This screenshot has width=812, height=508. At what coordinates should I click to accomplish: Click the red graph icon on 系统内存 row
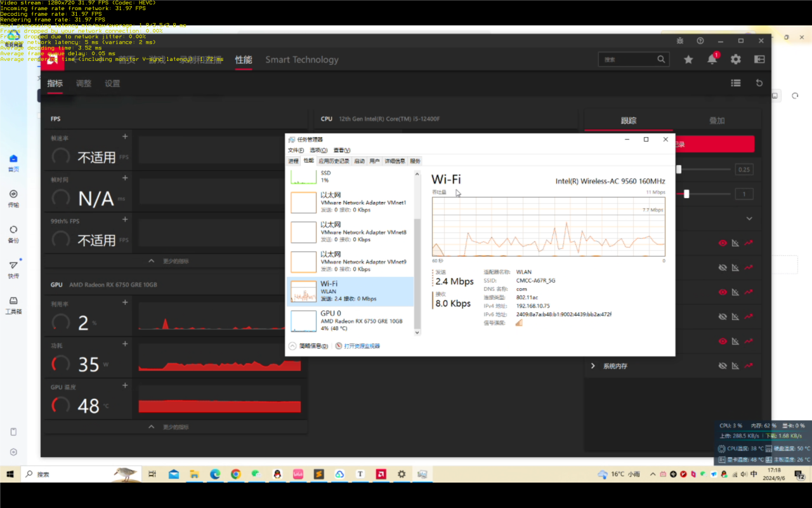coord(749,366)
